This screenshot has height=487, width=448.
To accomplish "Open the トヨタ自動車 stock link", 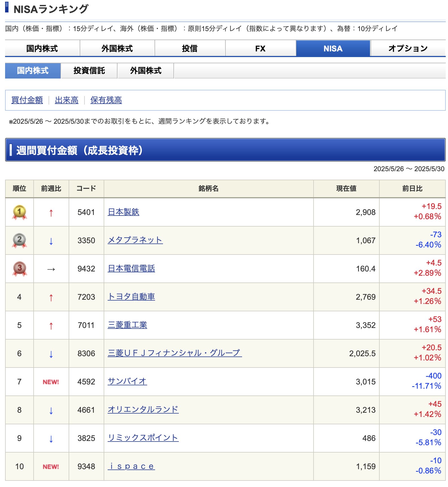I will click(x=131, y=297).
